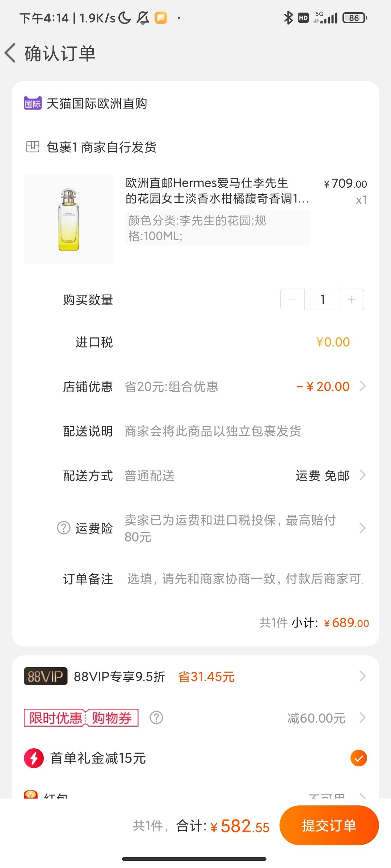This screenshot has height=868, width=391.
Task: Tap the 88VIP badge icon
Action: [x=46, y=676]
